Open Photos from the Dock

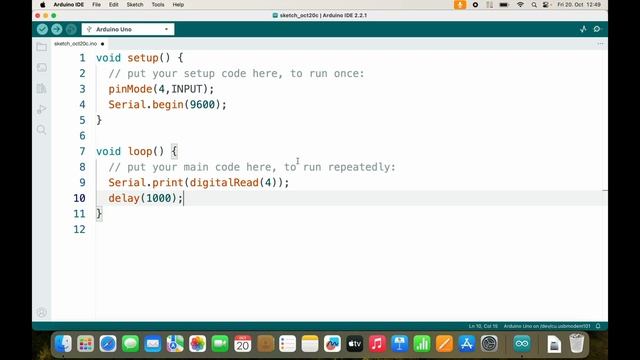198,344
